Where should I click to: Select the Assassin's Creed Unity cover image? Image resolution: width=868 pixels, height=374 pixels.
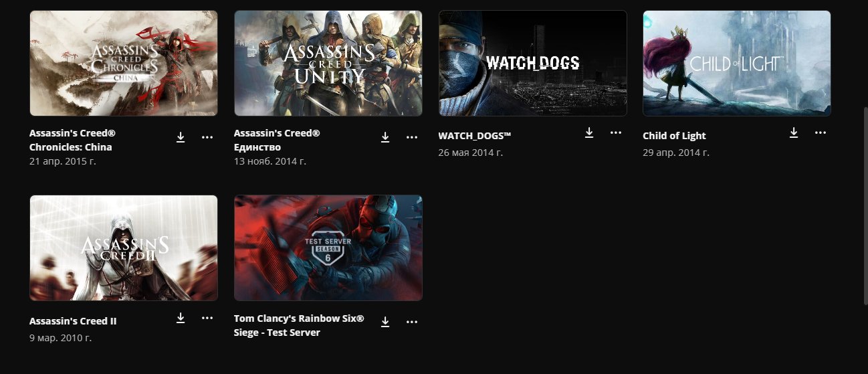[x=328, y=63]
